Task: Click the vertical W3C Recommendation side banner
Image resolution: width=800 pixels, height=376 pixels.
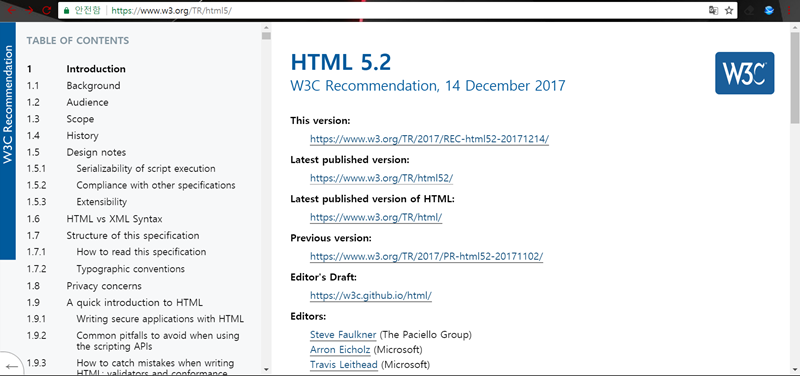Action: [x=8, y=141]
